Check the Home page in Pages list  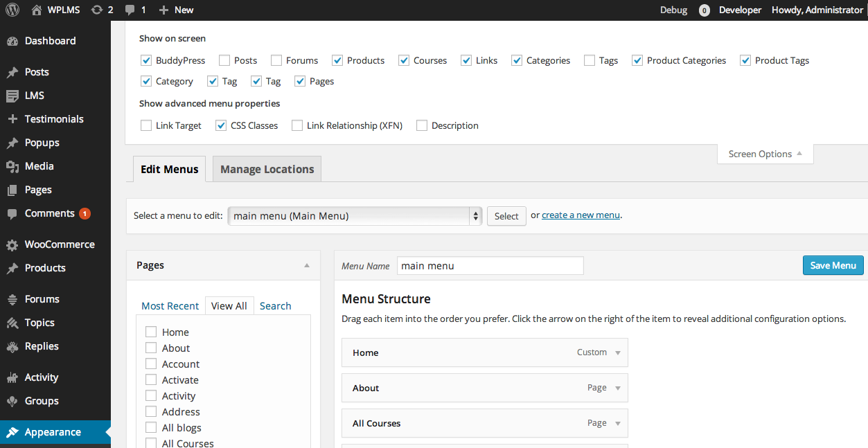tap(151, 332)
